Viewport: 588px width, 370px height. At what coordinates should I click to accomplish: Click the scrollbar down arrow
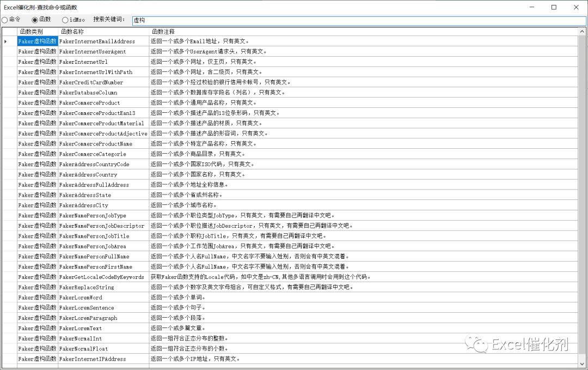(582, 363)
